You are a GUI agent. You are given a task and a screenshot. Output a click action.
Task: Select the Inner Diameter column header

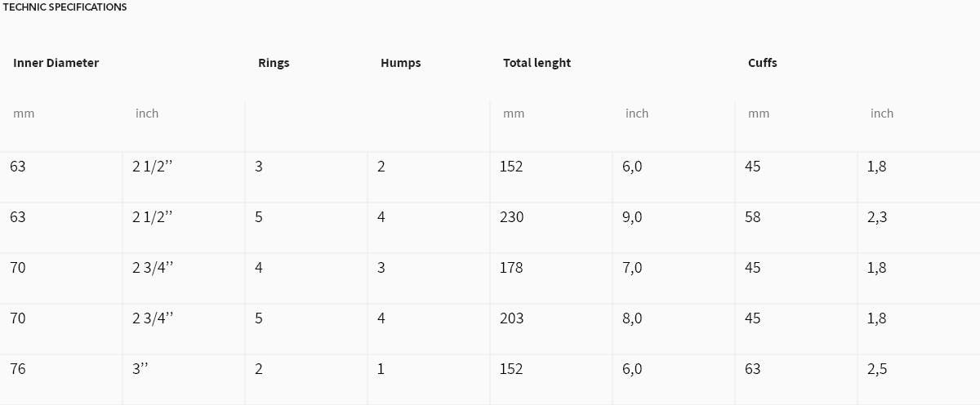56,63
